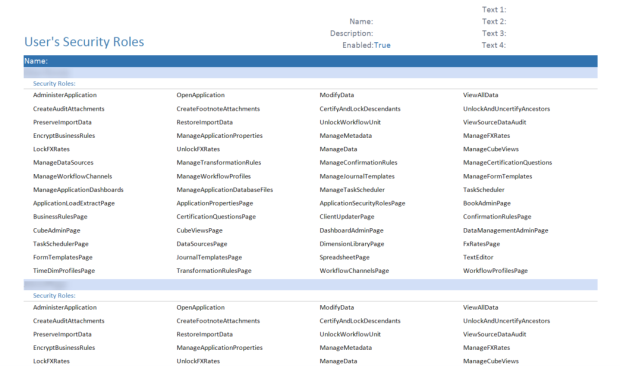Click the CubeAdminPage entry
The image size is (620, 366).
[57, 230]
